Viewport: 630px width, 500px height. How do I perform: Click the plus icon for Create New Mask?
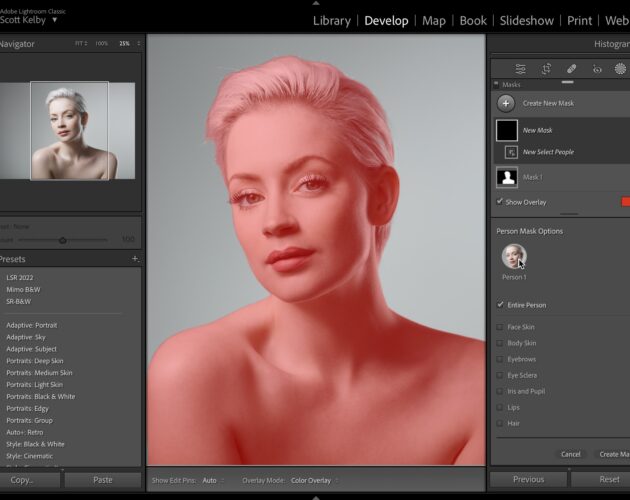click(506, 103)
